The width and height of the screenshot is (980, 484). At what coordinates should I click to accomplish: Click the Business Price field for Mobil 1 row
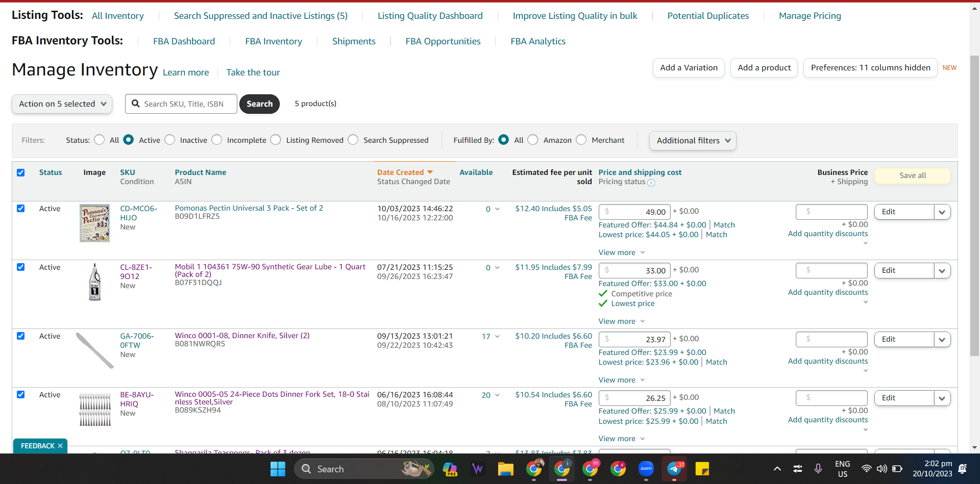click(831, 270)
